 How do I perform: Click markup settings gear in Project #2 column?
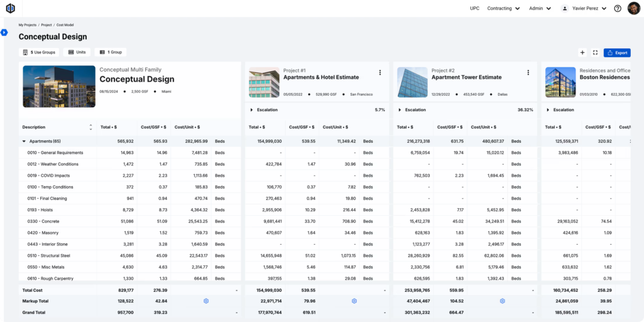502,301
